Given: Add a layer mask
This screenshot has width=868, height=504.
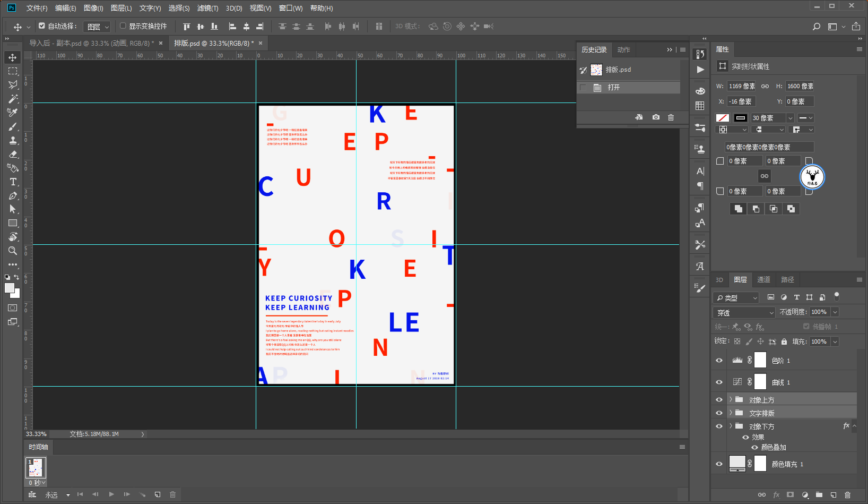Looking at the screenshot, I should pos(790,495).
